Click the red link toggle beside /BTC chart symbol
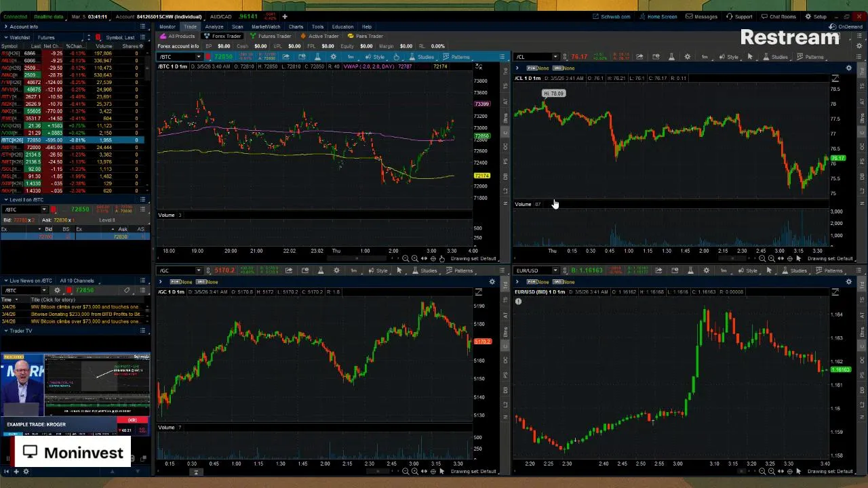868x488 pixels. [208, 57]
